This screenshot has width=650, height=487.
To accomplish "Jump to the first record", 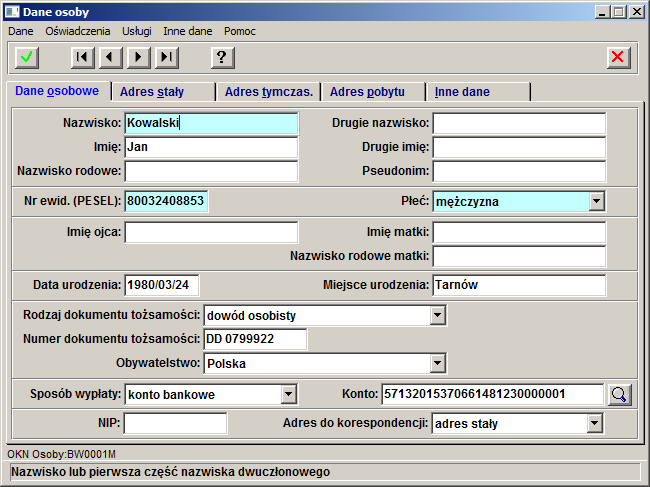I will click(82, 57).
